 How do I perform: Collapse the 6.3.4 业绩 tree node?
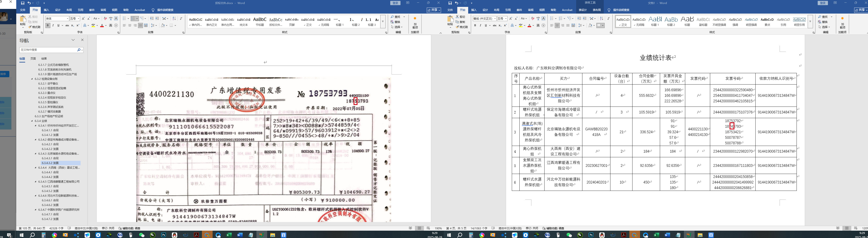click(x=32, y=121)
